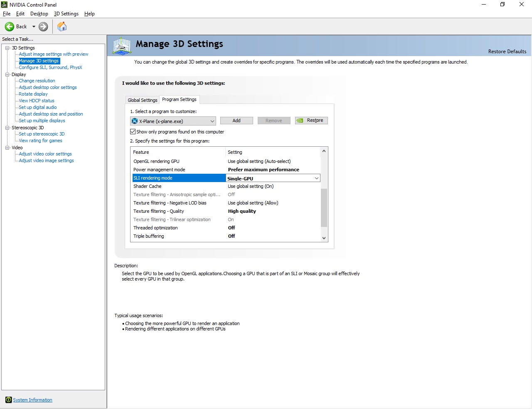Click the Forward arrow icon
Viewport: 532px width, 409px height.
(x=43, y=27)
